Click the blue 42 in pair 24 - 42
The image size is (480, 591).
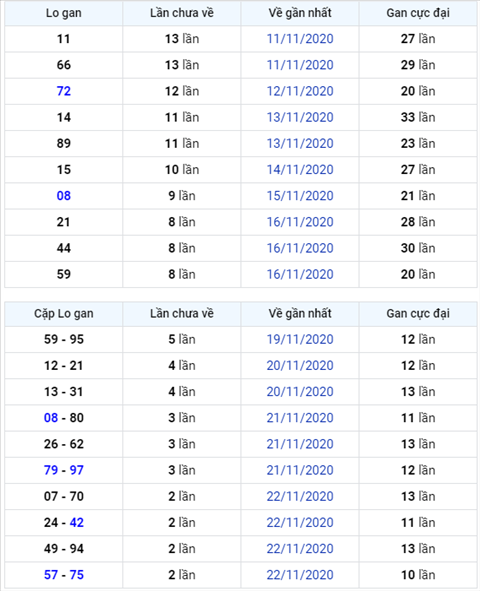click(x=76, y=523)
